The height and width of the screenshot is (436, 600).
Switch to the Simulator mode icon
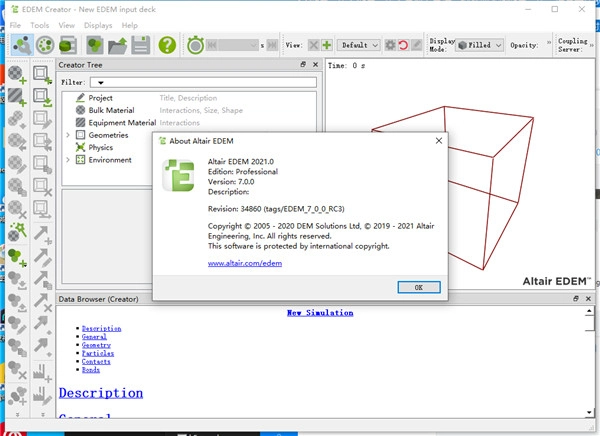tap(45, 45)
